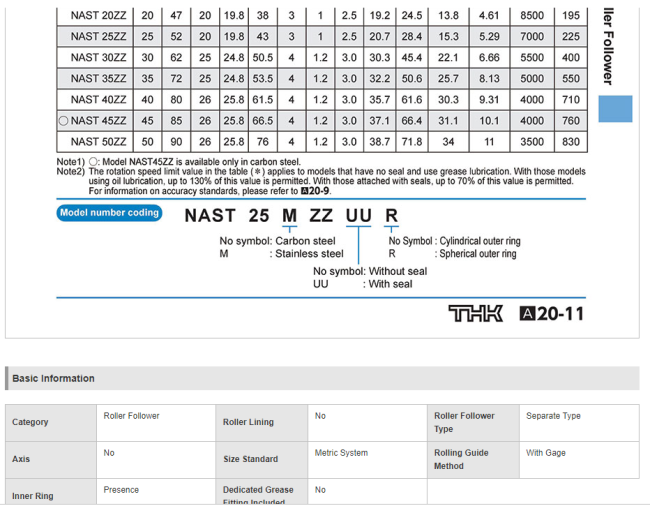Click the NAST 50ZZ model name
Screen dimensions: 650x506
(98, 142)
